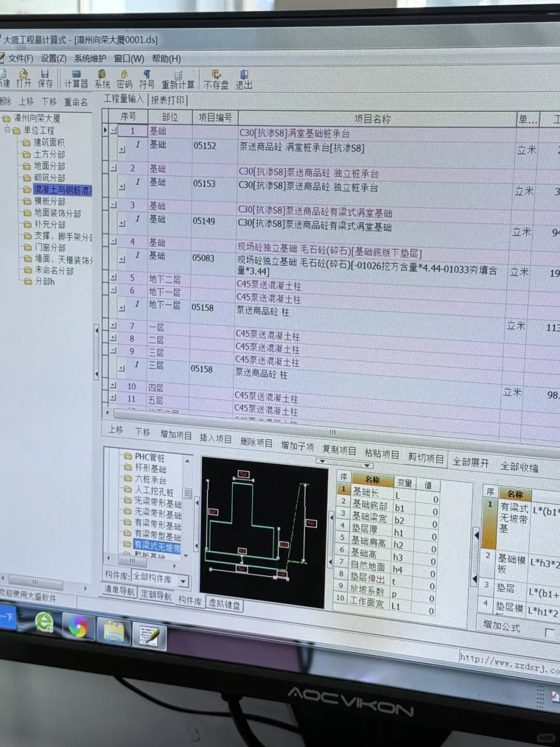Screen dimensions: 560x747
Task: Collapse row 3 基础 expander
Action: (113, 205)
